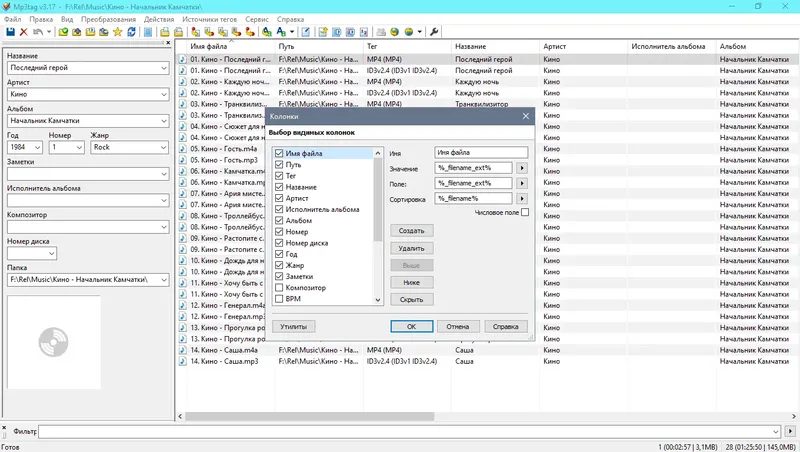Expand the Композитор dropdown
Viewport: 800px width, 452px height.
point(164,227)
